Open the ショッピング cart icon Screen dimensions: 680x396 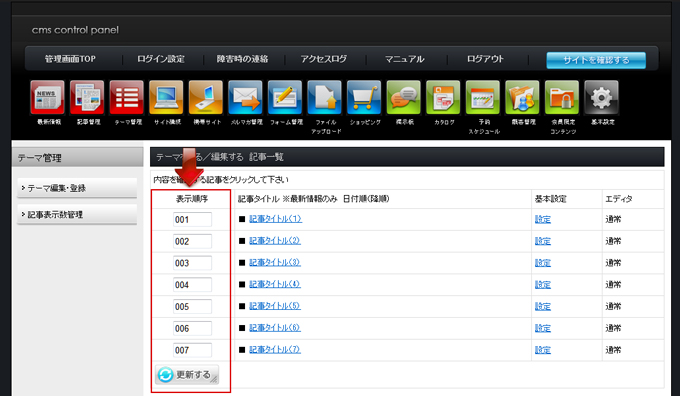coord(364,97)
